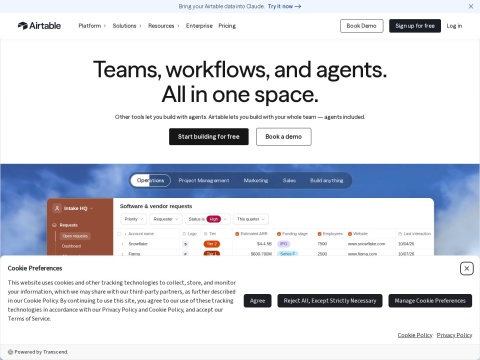
Task: Click the Website column icon
Action: pos(350,234)
